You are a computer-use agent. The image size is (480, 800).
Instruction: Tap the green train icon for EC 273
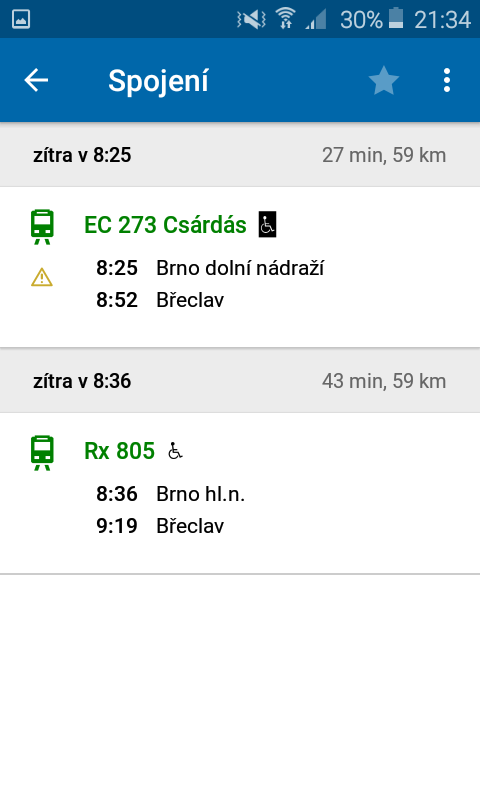[42, 227]
